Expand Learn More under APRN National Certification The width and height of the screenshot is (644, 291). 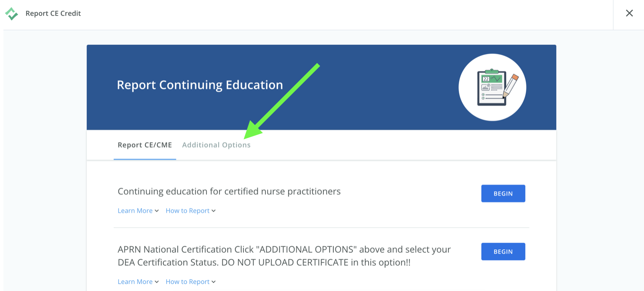(138, 282)
